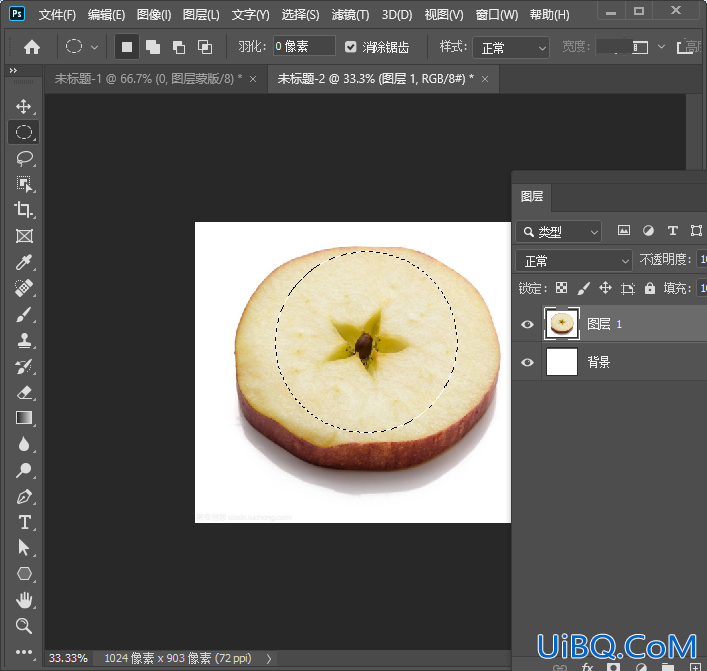Open the 编辑(E) menu
The height and width of the screenshot is (671, 707).
[x=106, y=15]
